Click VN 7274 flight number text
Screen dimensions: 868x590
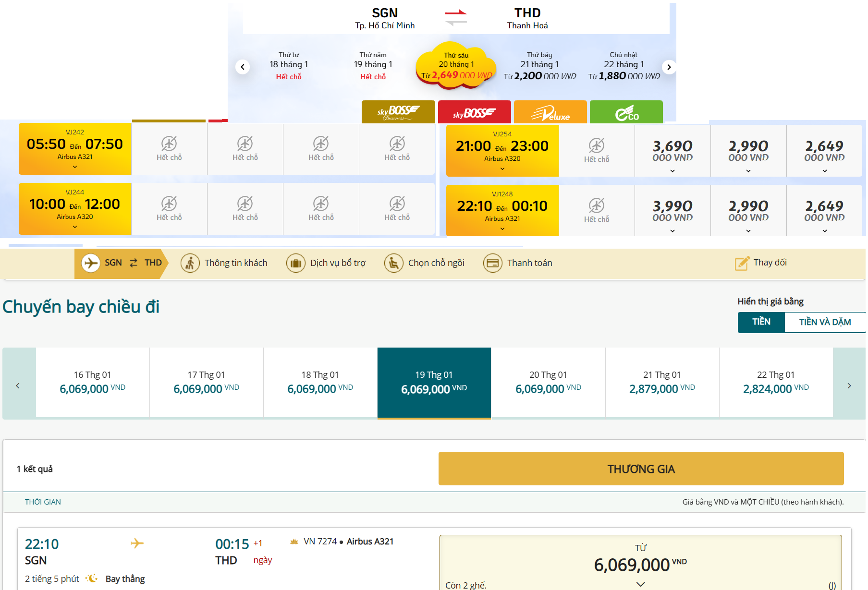click(320, 542)
